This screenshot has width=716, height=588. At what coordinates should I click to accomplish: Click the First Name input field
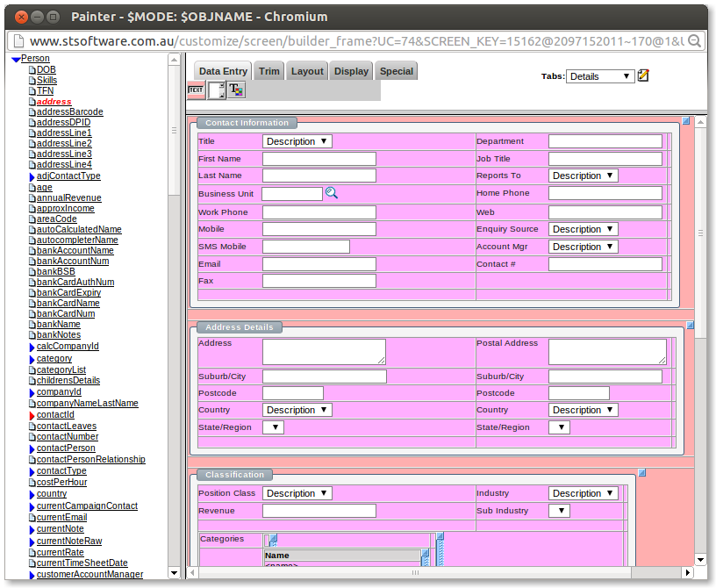click(319, 158)
